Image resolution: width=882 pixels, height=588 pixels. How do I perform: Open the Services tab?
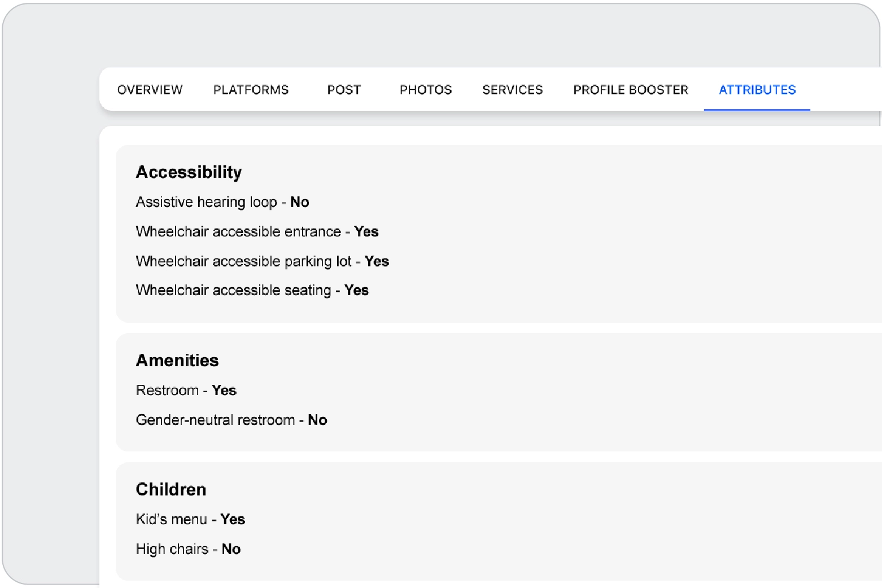[512, 90]
